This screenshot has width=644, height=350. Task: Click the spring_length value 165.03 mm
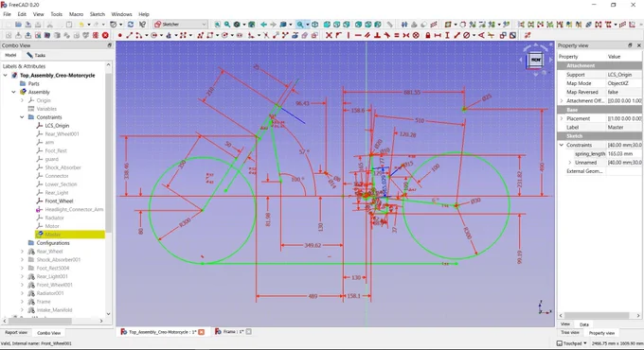click(x=620, y=154)
